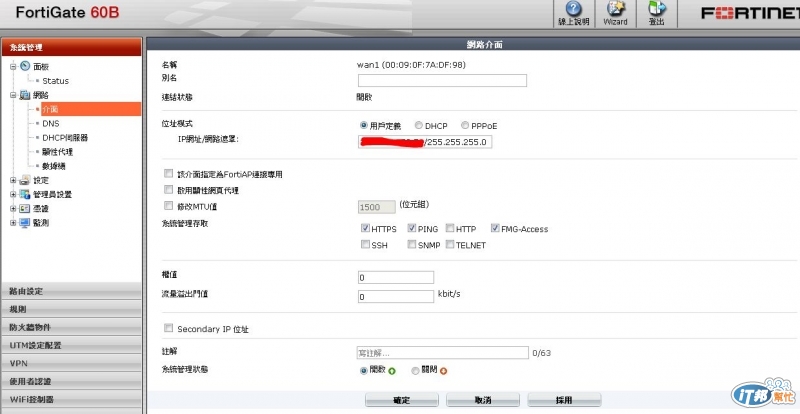Expand the administrator settings tree node
The height and width of the screenshot is (414, 800).
pos(13,194)
